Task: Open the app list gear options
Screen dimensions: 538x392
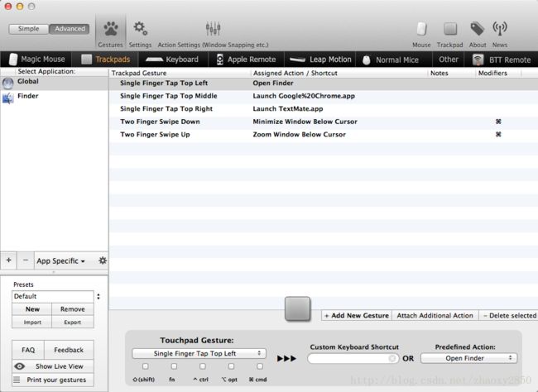Action: coord(103,261)
